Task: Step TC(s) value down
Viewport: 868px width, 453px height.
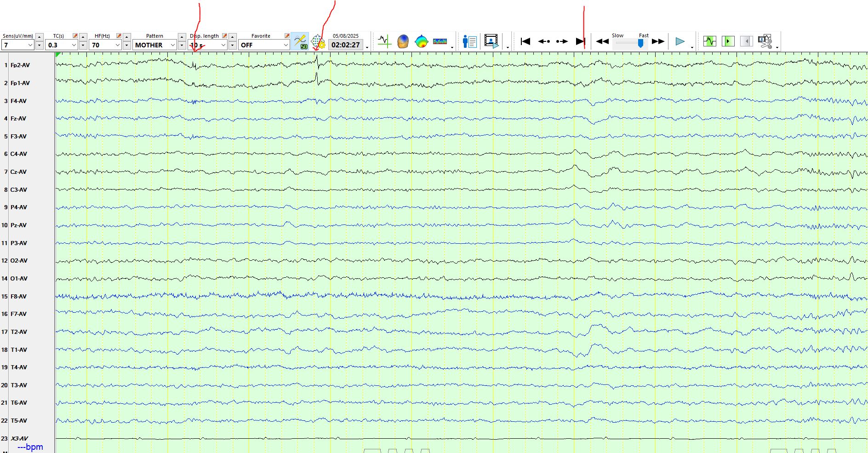Action: pos(83,45)
